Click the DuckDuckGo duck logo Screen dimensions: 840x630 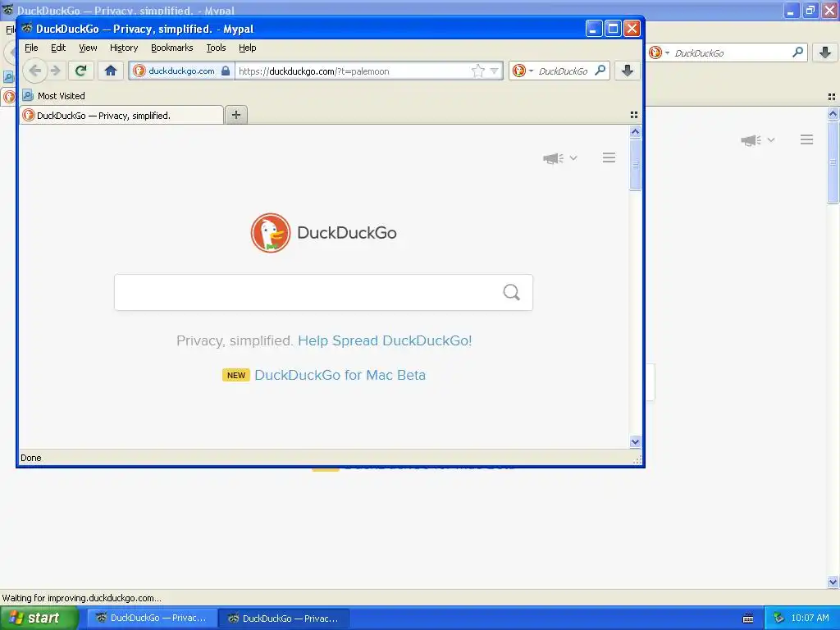pyautogui.click(x=271, y=232)
